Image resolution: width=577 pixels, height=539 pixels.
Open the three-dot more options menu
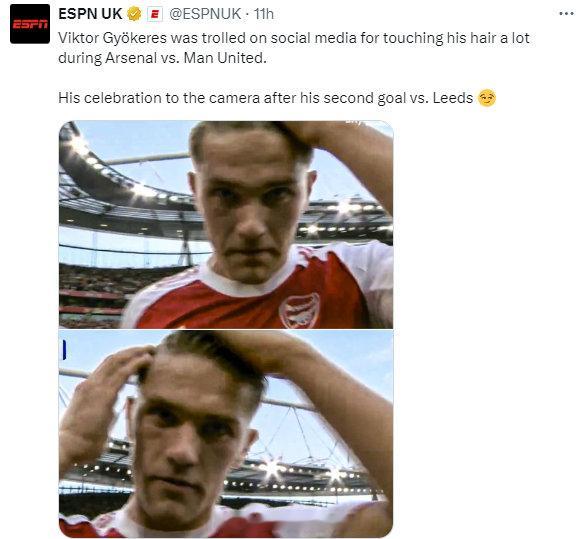pos(566,14)
